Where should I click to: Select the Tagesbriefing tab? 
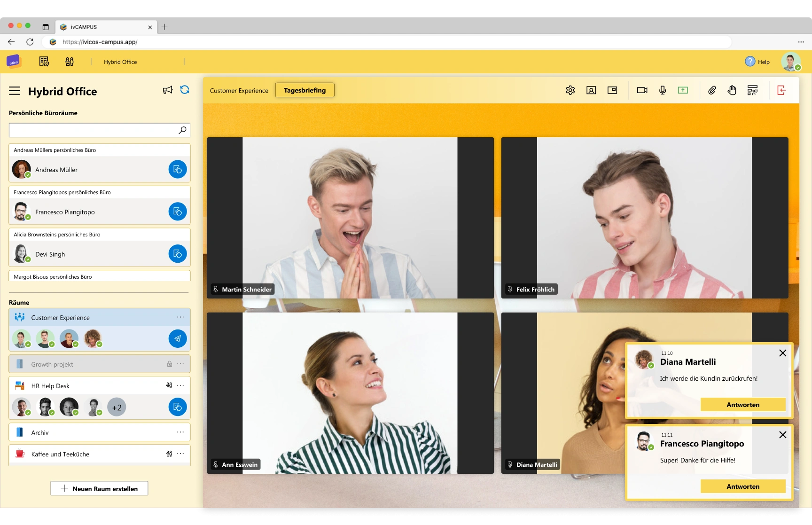[304, 90]
